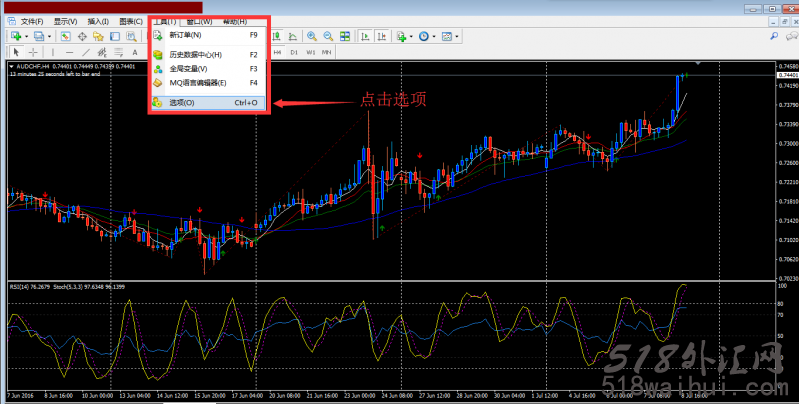799x404 pixels.
Task: Expand the periodicity clock dropdown
Action: (436, 36)
